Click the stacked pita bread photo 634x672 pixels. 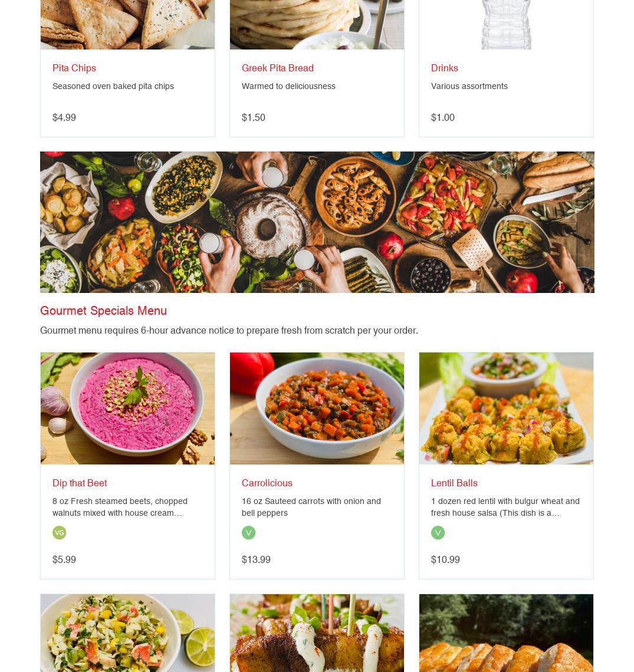coord(317,24)
